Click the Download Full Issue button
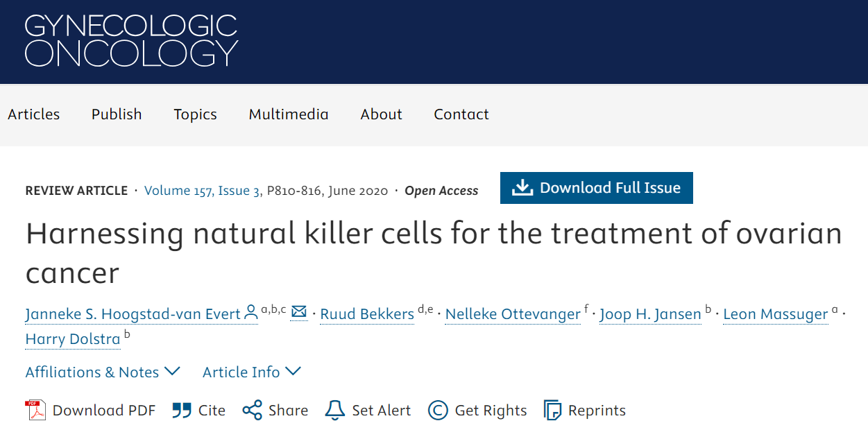Screen dimensions: 868x430 pyautogui.click(x=596, y=188)
